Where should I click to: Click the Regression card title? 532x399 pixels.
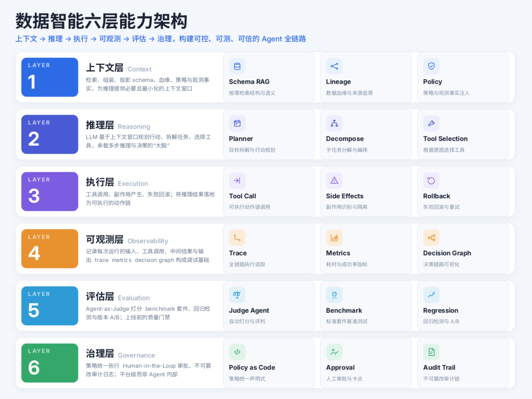440,310
